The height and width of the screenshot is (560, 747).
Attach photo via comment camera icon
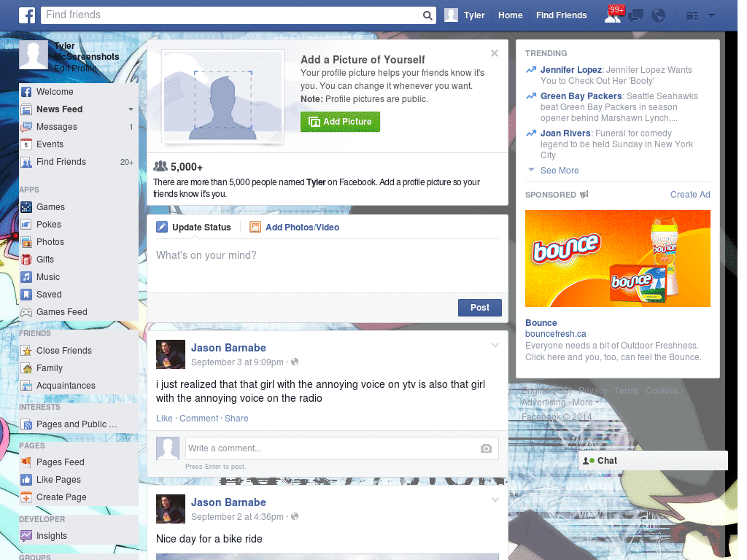coord(486,448)
